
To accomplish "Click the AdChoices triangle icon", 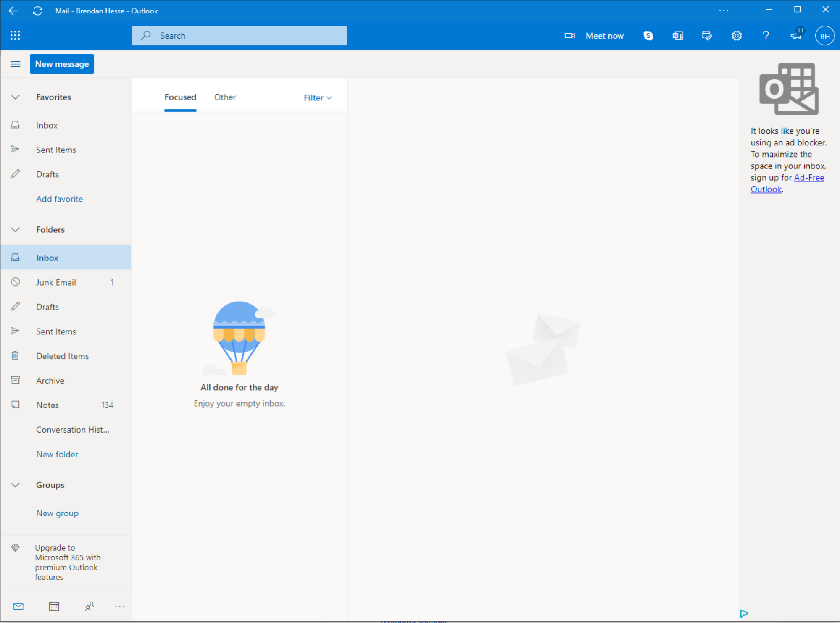I will pos(744,613).
